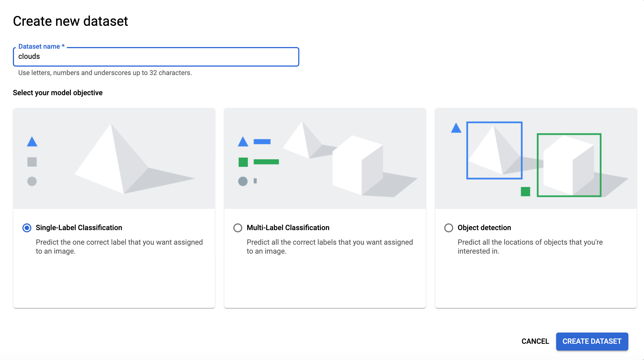Click 'Predict all the locations of objects' description

tap(530, 247)
